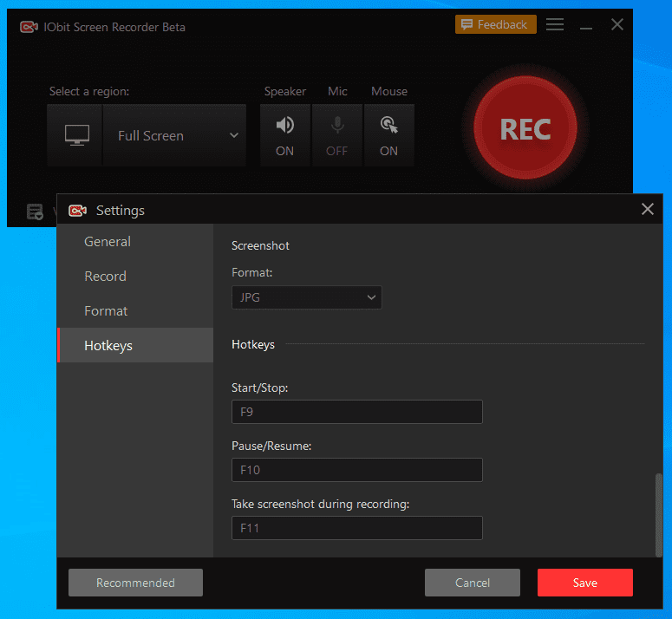The width and height of the screenshot is (672, 619).
Task: Select the Hotkeys settings tab
Action: (x=135, y=345)
